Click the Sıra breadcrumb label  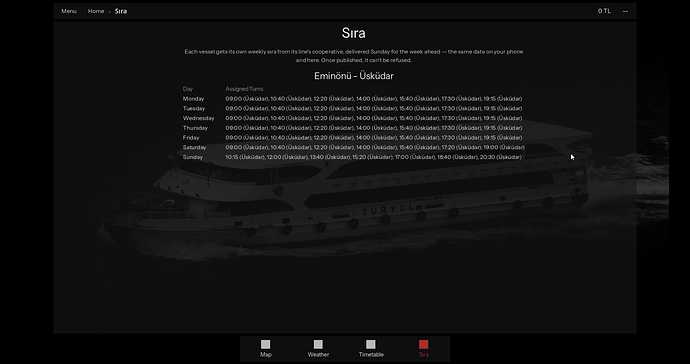(x=121, y=11)
